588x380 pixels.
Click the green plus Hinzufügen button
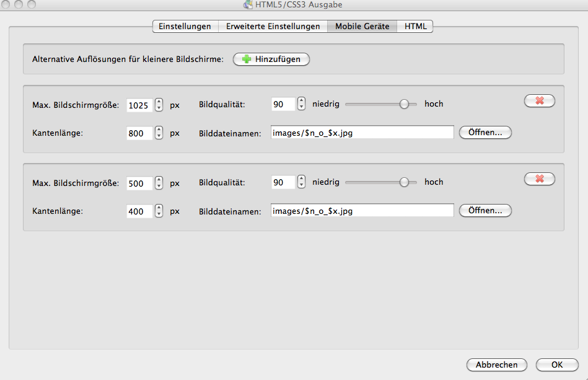(271, 60)
